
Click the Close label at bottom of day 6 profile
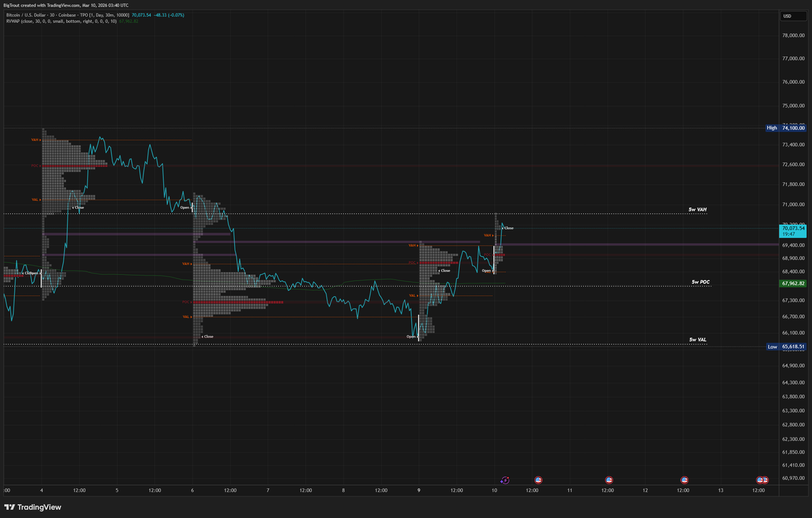click(x=208, y=337)
